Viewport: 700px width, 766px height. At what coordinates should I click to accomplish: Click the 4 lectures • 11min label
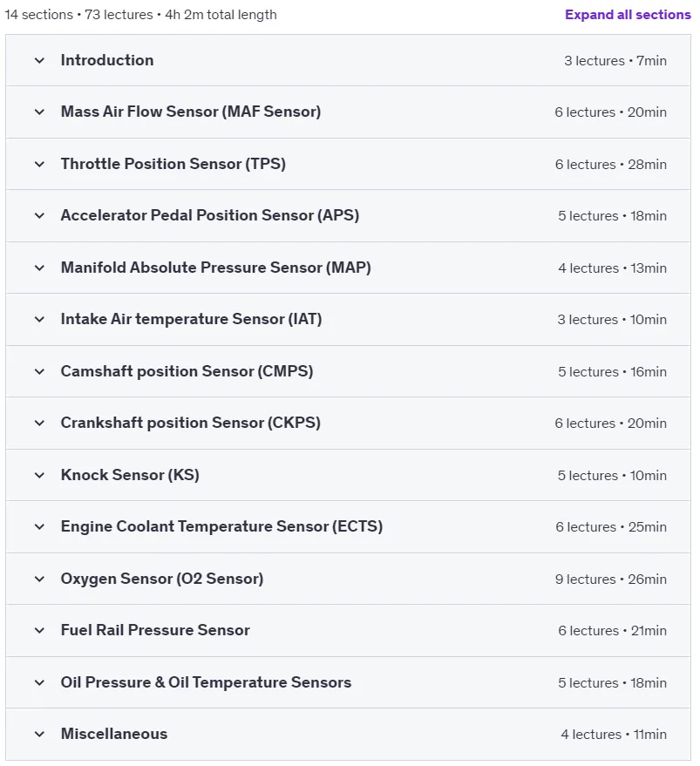pyautogui.click(x=614, y=735)
